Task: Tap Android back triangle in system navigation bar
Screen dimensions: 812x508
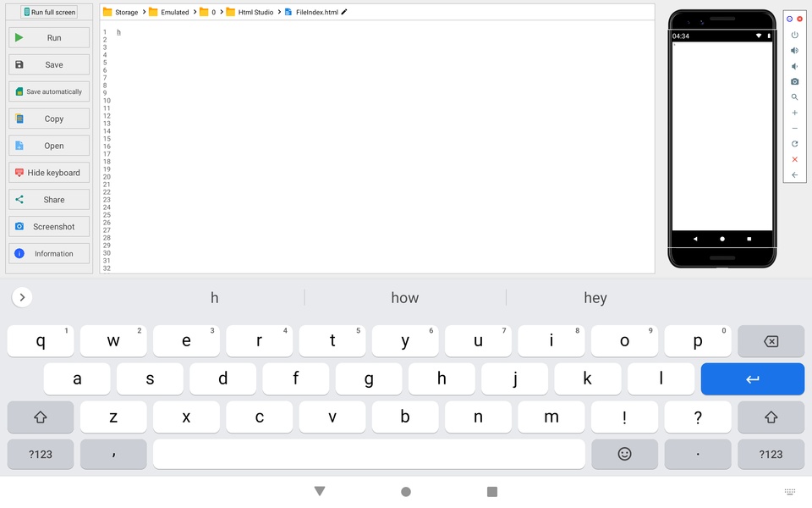Action: [320, 491]
